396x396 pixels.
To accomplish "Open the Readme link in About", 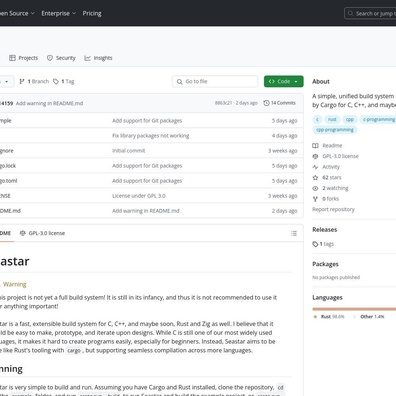I will click(x=332, y=146).
